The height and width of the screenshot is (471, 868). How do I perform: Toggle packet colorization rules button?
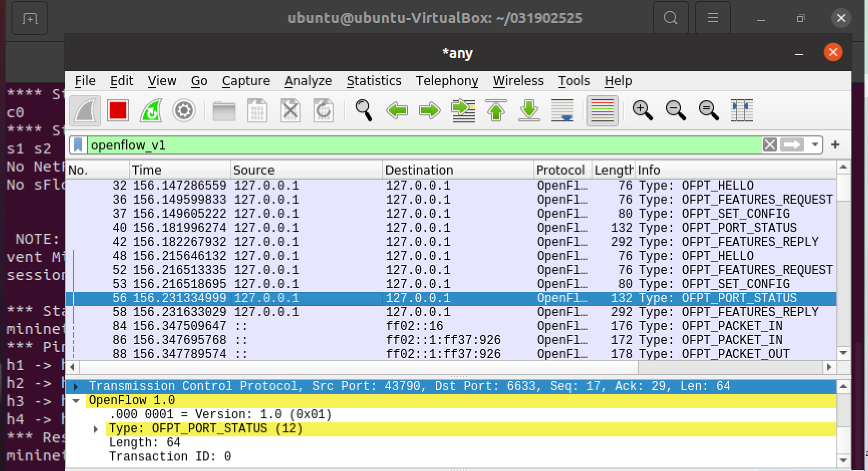click(x=603, y=111)
